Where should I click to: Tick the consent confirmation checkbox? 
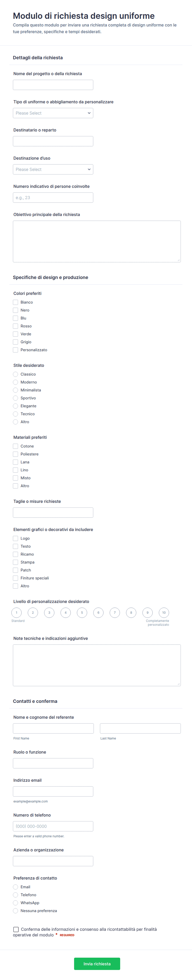16,929
